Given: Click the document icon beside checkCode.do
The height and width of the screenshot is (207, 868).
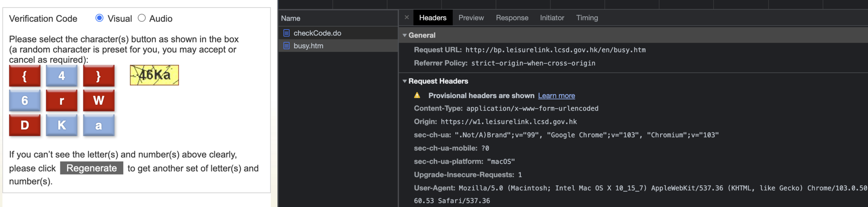Looking at the screenshot, I should (x=287, y=33).
